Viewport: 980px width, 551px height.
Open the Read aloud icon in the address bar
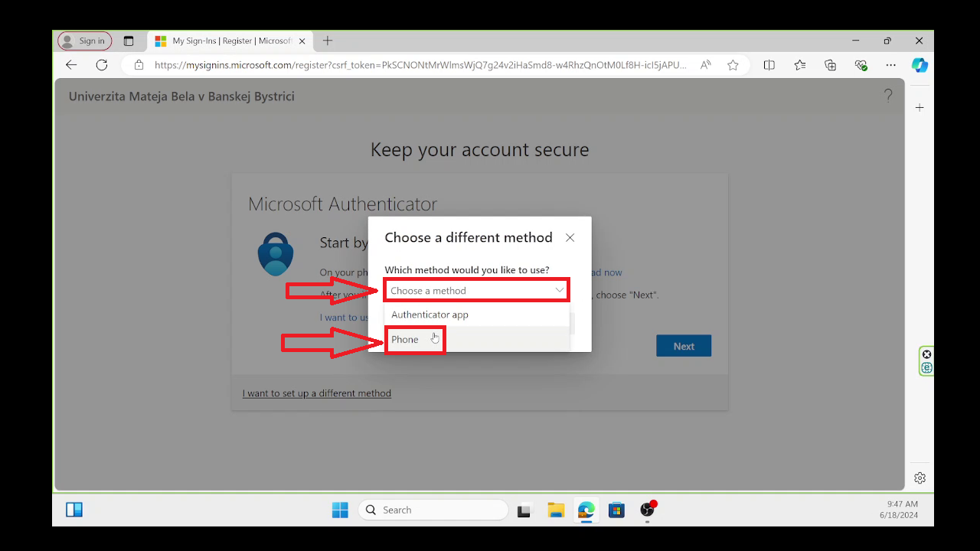tap(705, 65)
